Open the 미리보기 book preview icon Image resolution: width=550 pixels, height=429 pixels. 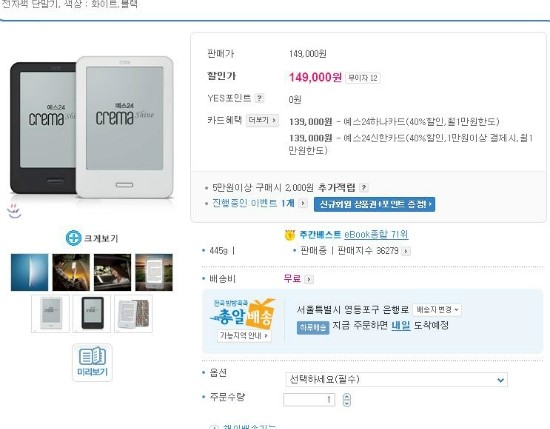(92, 362)
